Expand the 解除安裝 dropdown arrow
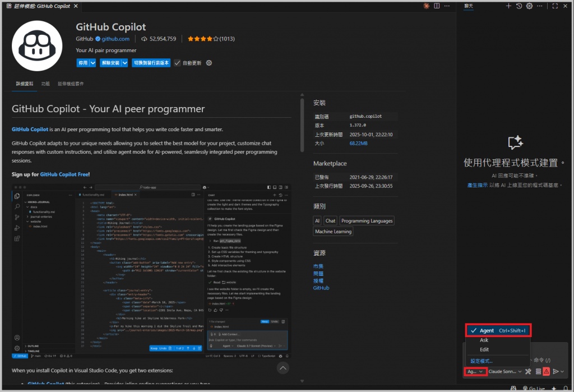Screen dimensions: 574x392 tap(125, 63)
